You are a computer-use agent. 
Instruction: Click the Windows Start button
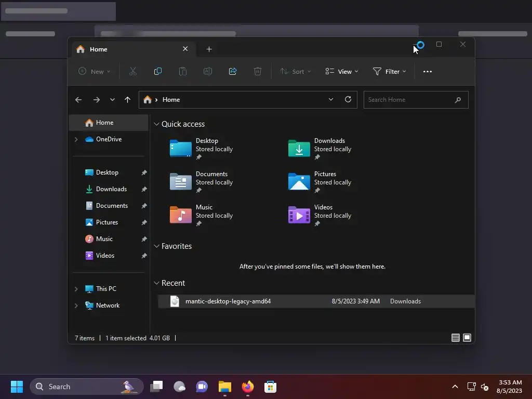point(17,387)
